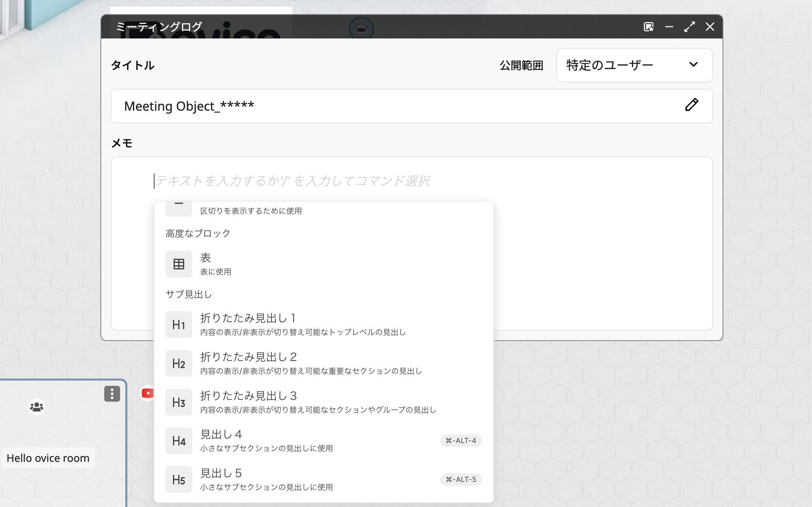
Task: Click the pencil edit icon for title
Action: click(x=692, y=105)
